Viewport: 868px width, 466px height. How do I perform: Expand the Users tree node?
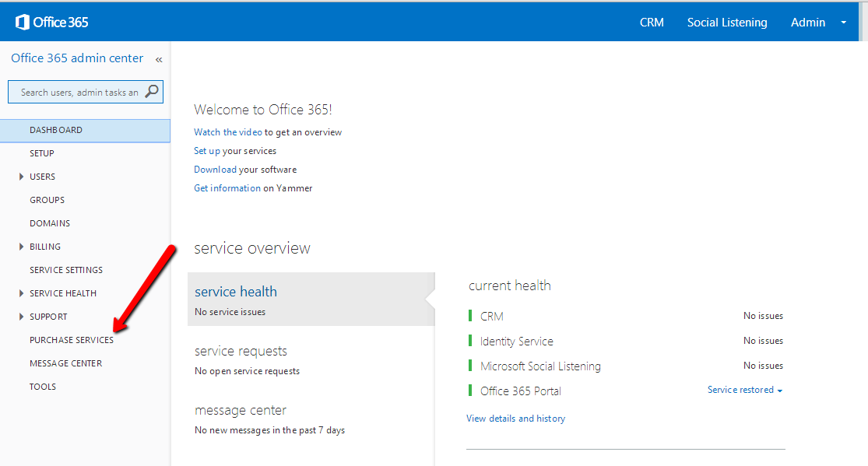[x=22, y=177]
